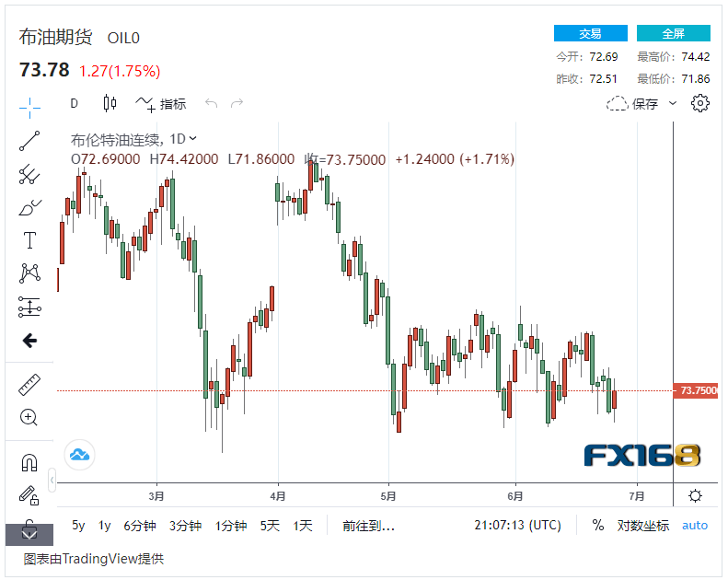Click the zoom in magnifier tool
This screenshot has height=580, width=728.
pos(29,417)
